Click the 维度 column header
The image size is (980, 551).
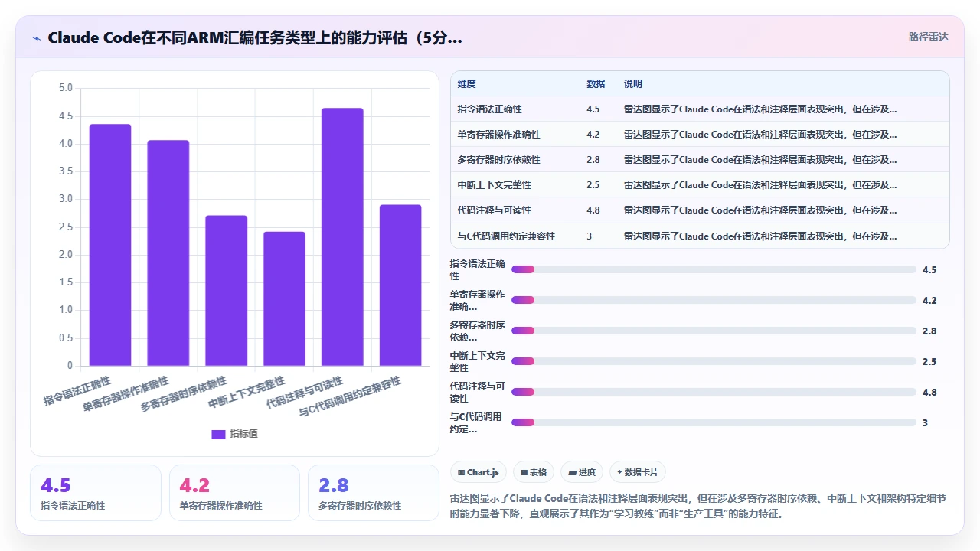[466, 84]
